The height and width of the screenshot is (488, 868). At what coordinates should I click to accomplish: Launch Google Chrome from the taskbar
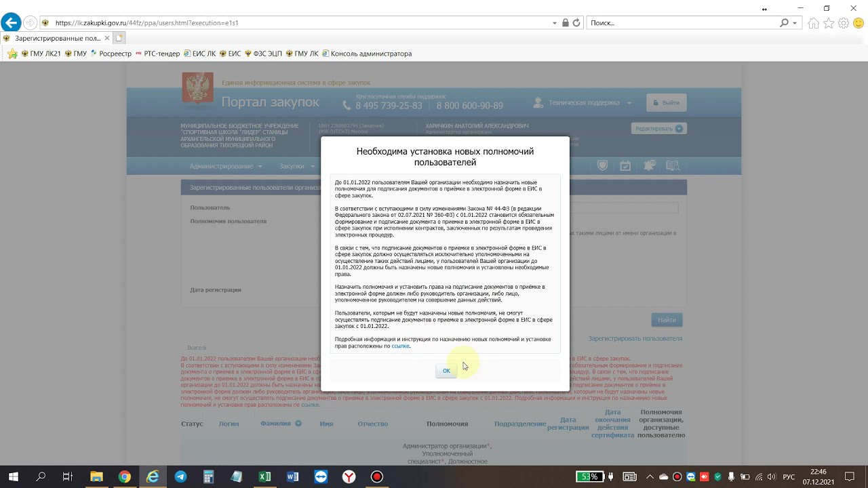[x=124, y=476]
